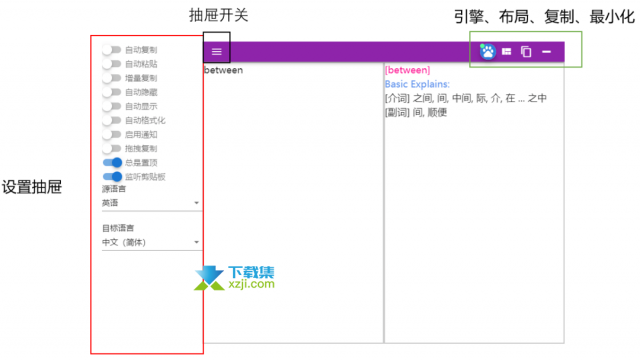The image size is (640, 361).
Task: Click the [介词] definition line
Action: [465, 98]
